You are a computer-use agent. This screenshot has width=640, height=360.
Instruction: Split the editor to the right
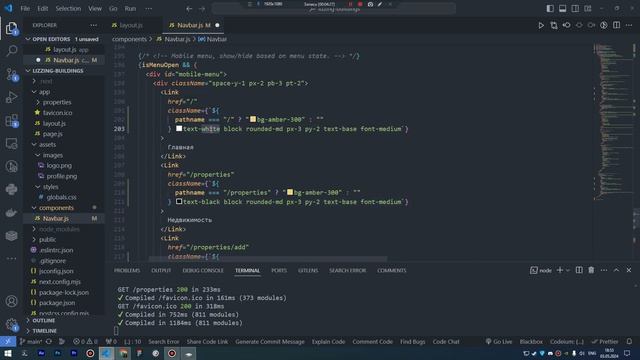[616, 25]
